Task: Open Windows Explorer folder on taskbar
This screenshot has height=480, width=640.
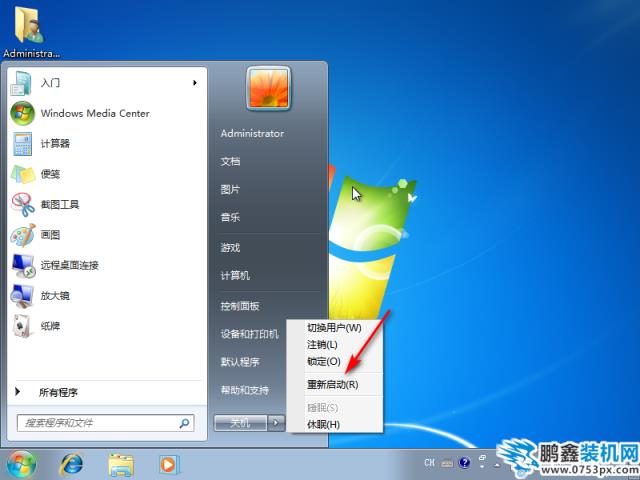Action: click(121, 465)
